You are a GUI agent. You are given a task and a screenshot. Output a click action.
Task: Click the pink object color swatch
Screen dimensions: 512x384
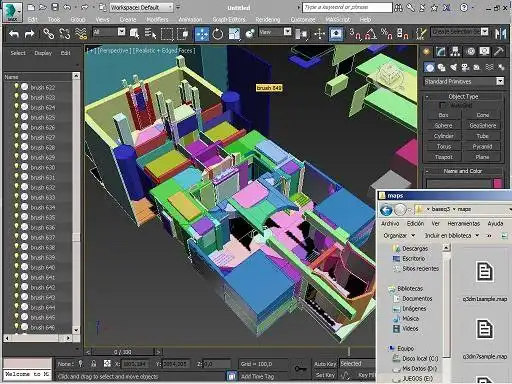[498, 184]
